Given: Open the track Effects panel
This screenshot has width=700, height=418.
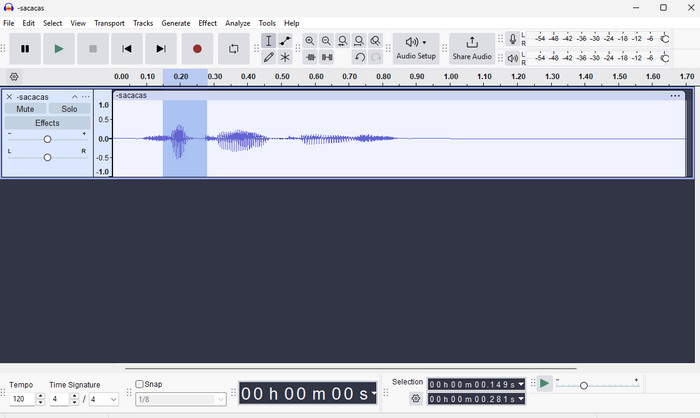Looking at the screenshot, I should point(47,123).
